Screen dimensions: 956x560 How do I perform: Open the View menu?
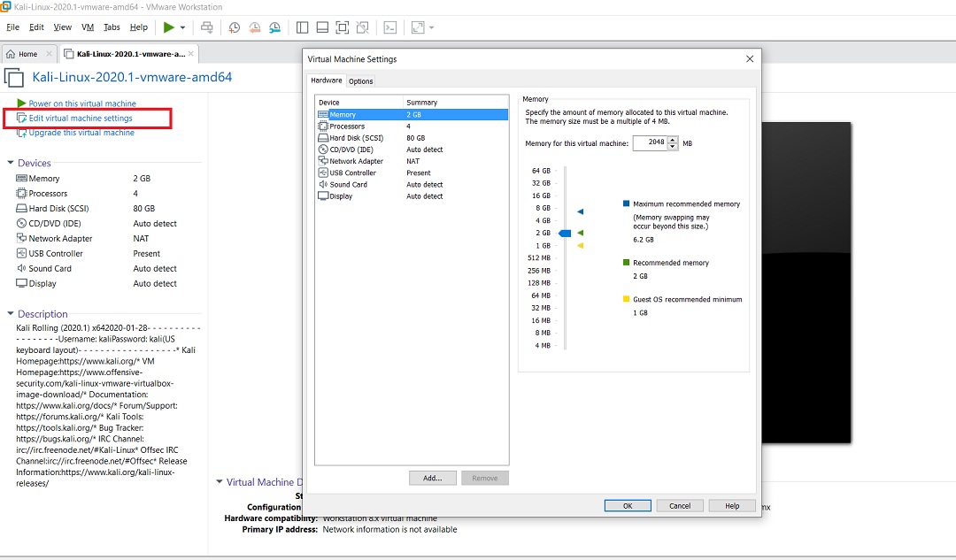[62, 27]
